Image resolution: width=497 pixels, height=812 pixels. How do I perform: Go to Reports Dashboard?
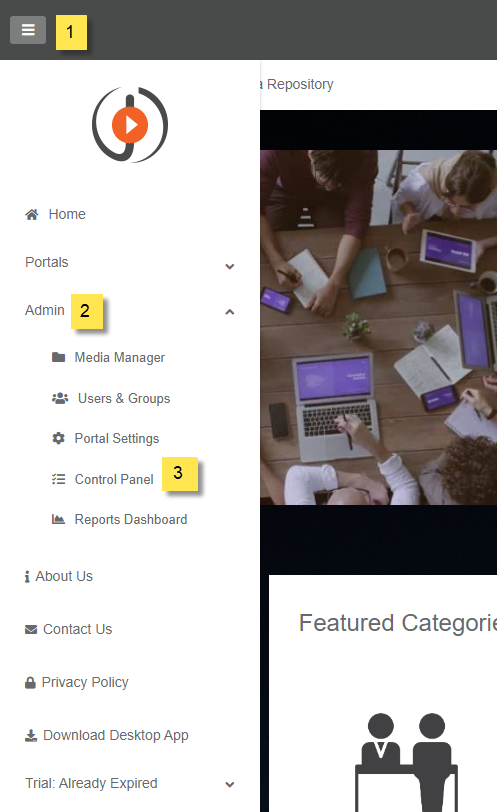[131, 519]
